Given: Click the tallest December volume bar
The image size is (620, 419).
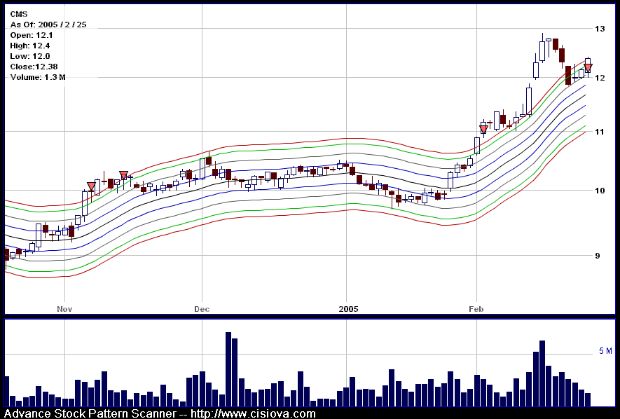Looking at the screenshot, I should 228,369.
